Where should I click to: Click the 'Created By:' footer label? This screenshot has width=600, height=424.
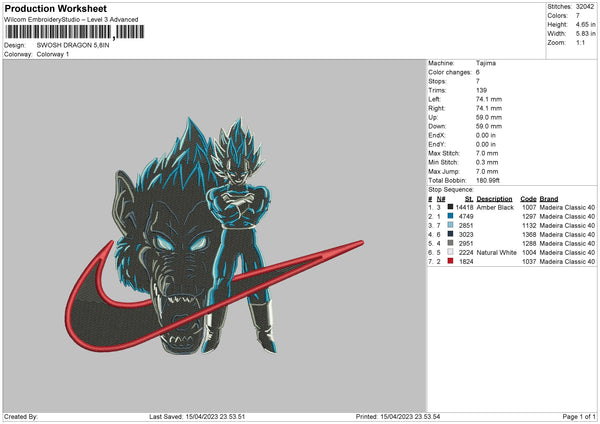[21, 417]
